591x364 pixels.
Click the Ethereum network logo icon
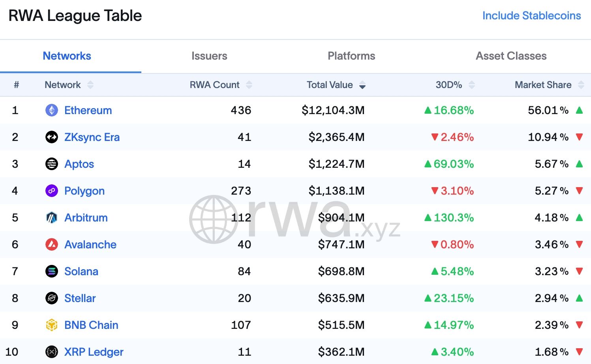[x=52, y=110]
